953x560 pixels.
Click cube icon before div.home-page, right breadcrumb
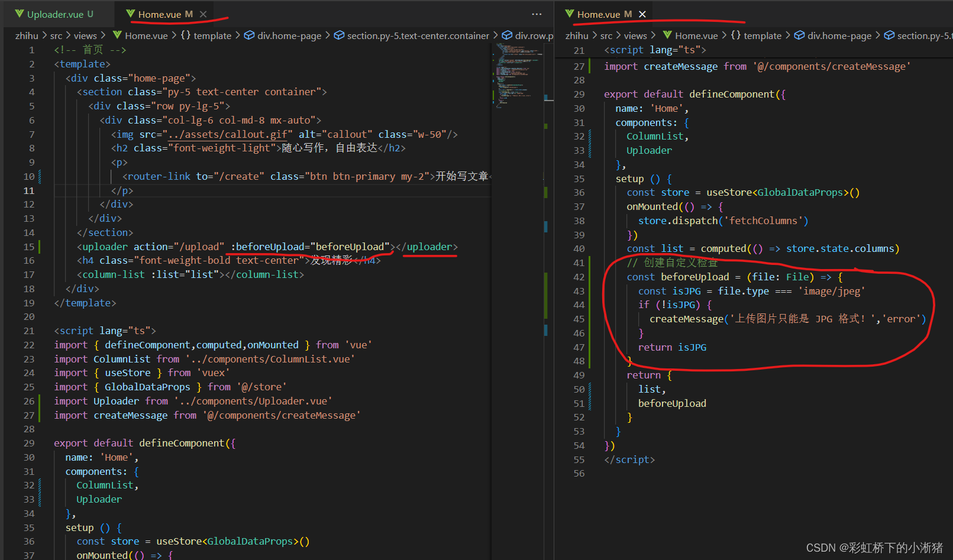point(799,35)
